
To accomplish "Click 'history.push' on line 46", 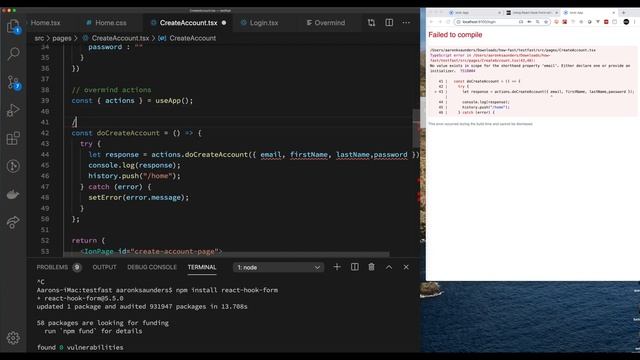I will pyautogui.click(x=113, y=176).
